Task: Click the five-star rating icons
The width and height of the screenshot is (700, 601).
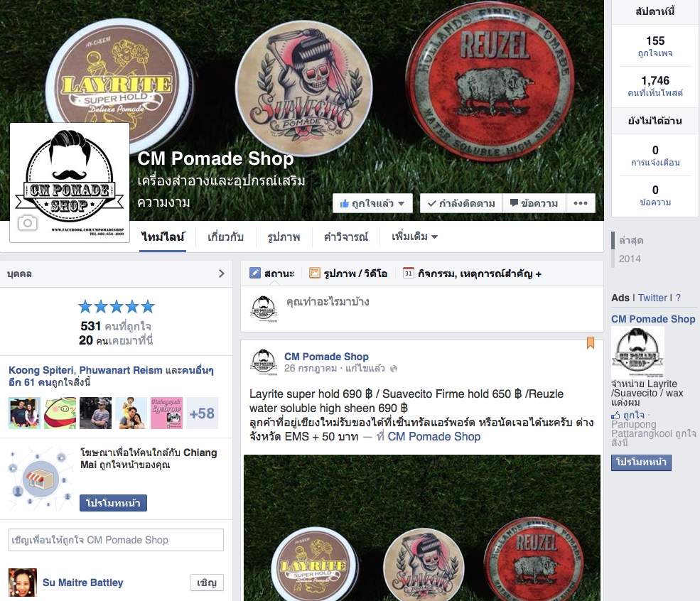Action: (116, 306)
